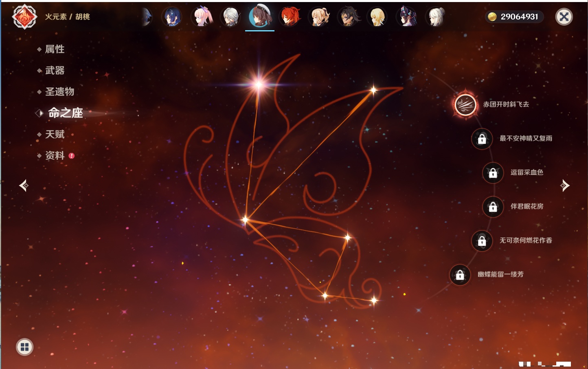The height and width of the screenshot is (369, 588).
Task: Open the 圣遗物 artifacts page
Action: (x=59, y=91)
